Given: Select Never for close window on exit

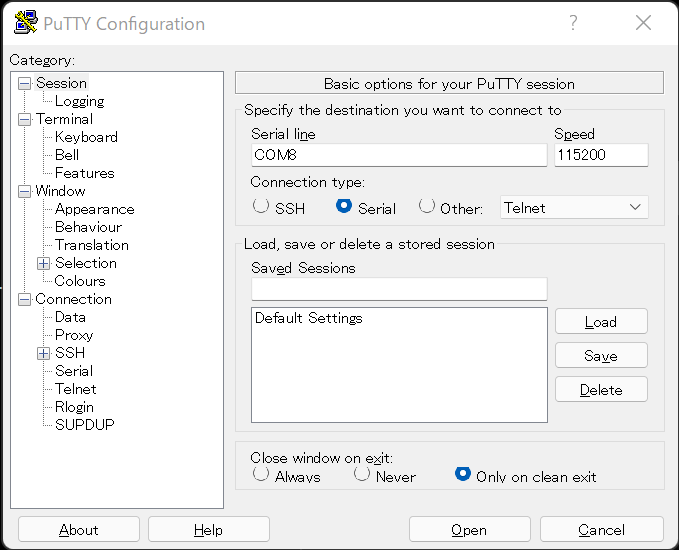Looking at the screenshot, I should click(x=362, y=474).
